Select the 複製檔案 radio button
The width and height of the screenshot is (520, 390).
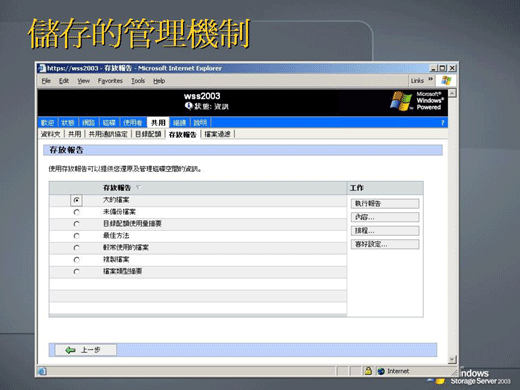click(77, 260)
